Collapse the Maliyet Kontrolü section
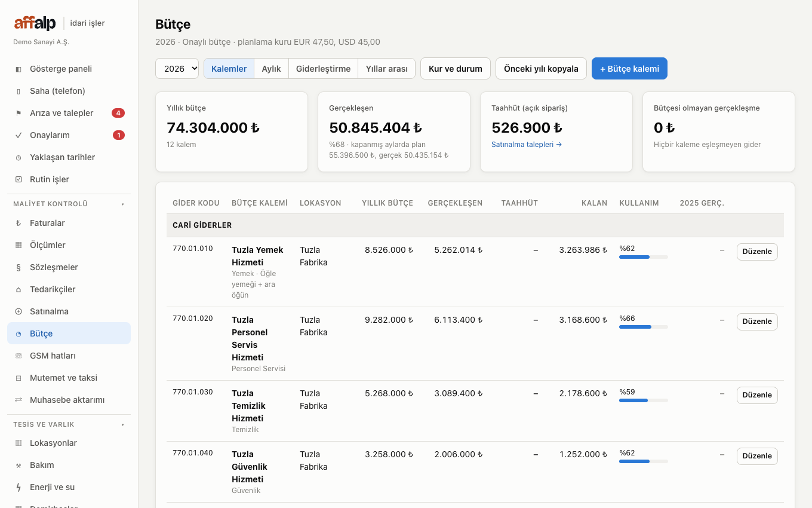 [x=123, y=204]
